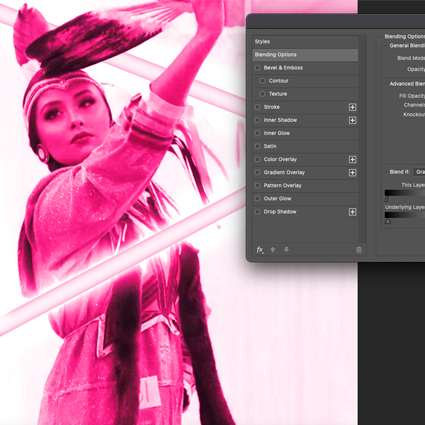Image resolution: width=425 pixels, height=425 pixels.
Task: Select Blending Options in the styles list
Action: 305,55
